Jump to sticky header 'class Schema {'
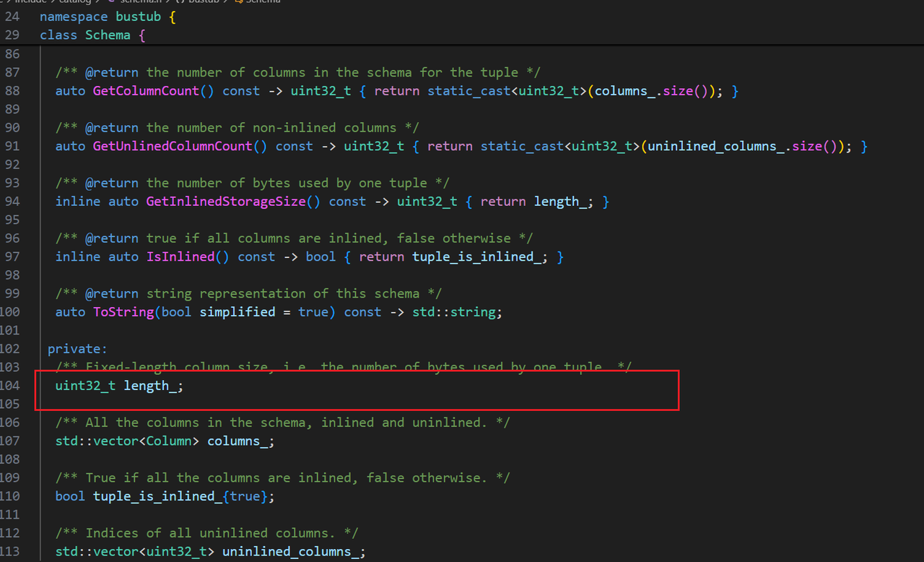Viewport: 924px width, 562px height. point(93,35)
